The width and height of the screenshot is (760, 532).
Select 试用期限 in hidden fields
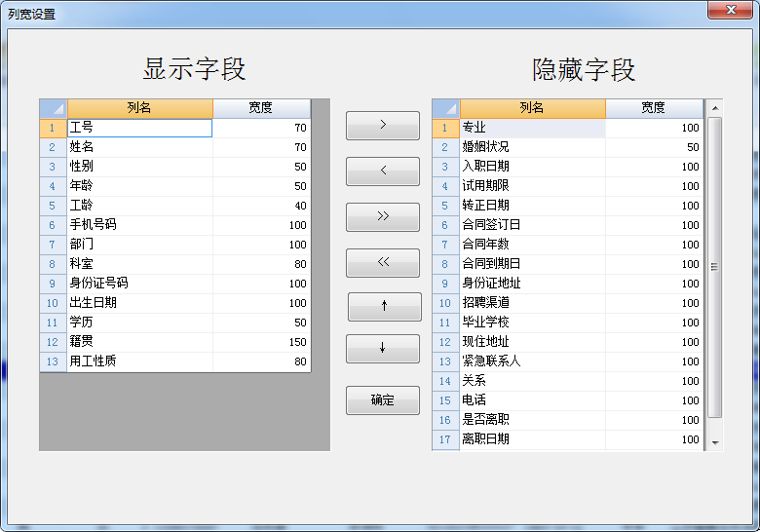[x=532, y=186]
